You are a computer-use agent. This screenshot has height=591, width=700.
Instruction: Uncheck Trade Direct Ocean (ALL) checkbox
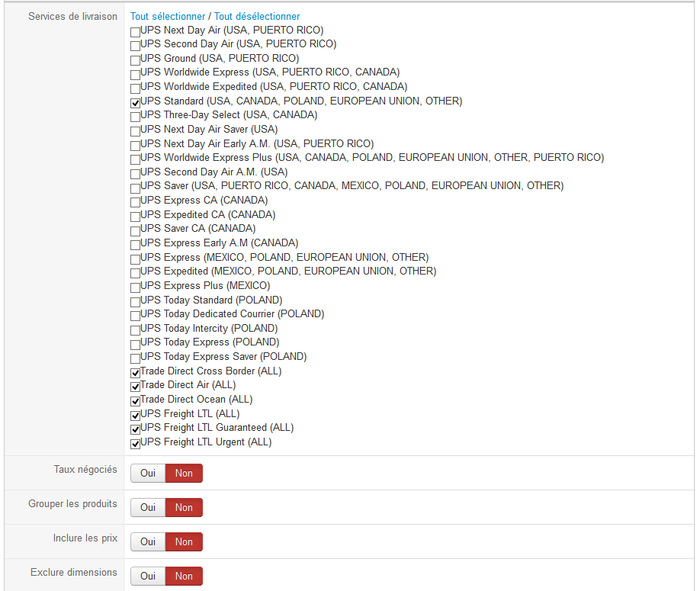point(135,401)
